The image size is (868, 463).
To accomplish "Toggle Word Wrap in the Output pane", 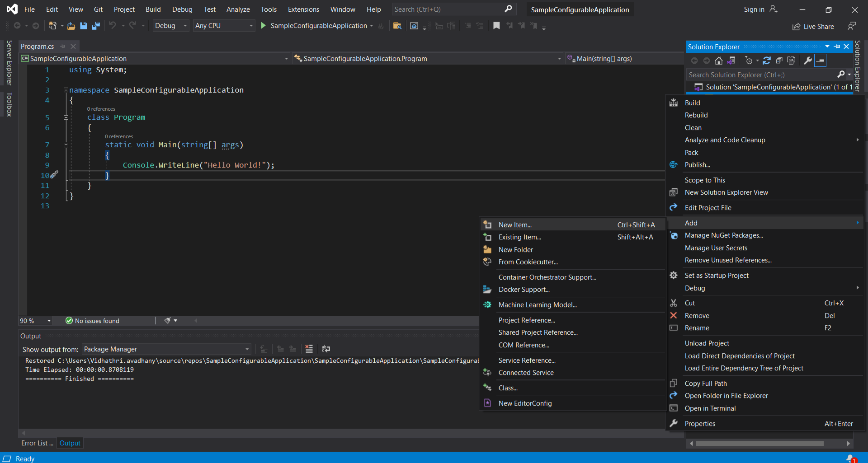I will click(x=325, y=349).
